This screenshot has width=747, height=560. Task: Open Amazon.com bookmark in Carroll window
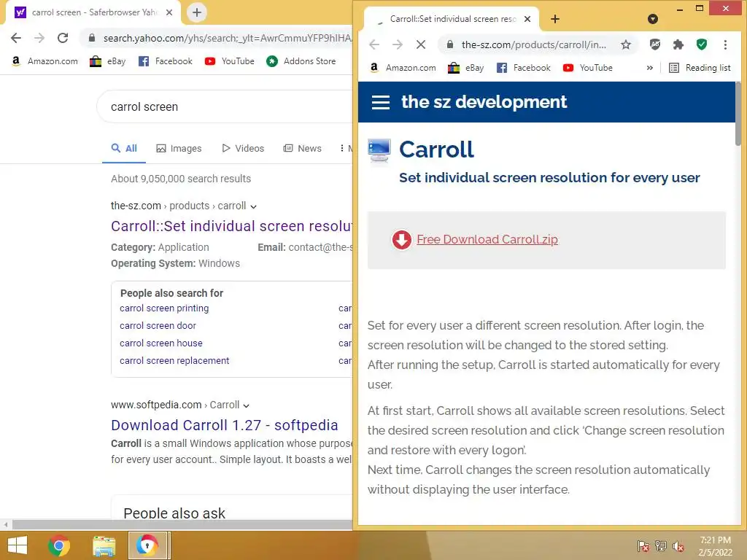click(x=403, y=68)
